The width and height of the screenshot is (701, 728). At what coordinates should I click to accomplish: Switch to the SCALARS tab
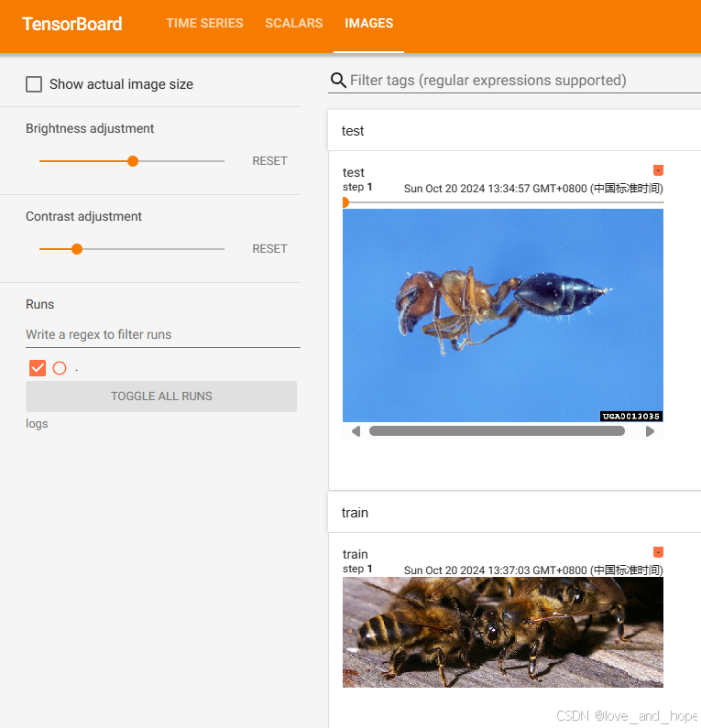coord(293,23)
